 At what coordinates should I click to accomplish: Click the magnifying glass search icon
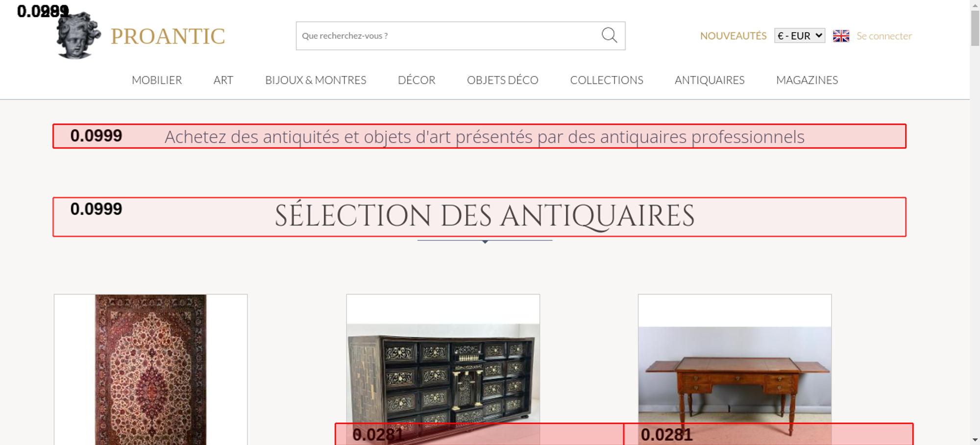point(609,35)
